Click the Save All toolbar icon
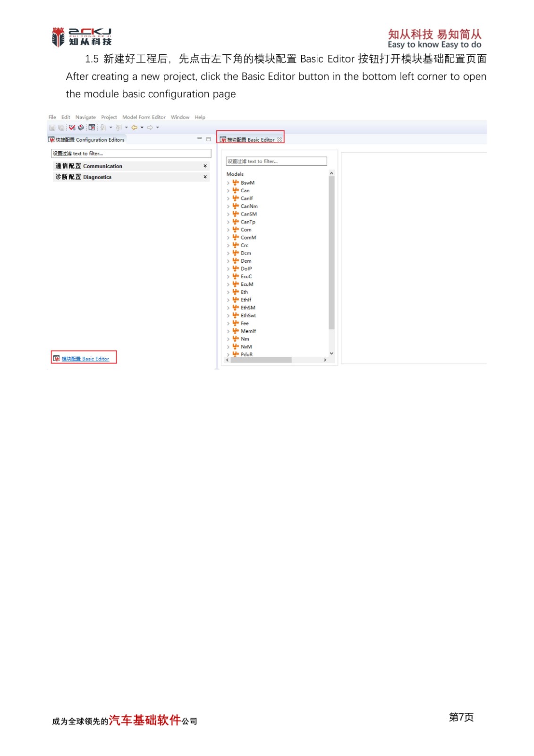Viewport: 534px width, 756px height. tap(61, 128)
